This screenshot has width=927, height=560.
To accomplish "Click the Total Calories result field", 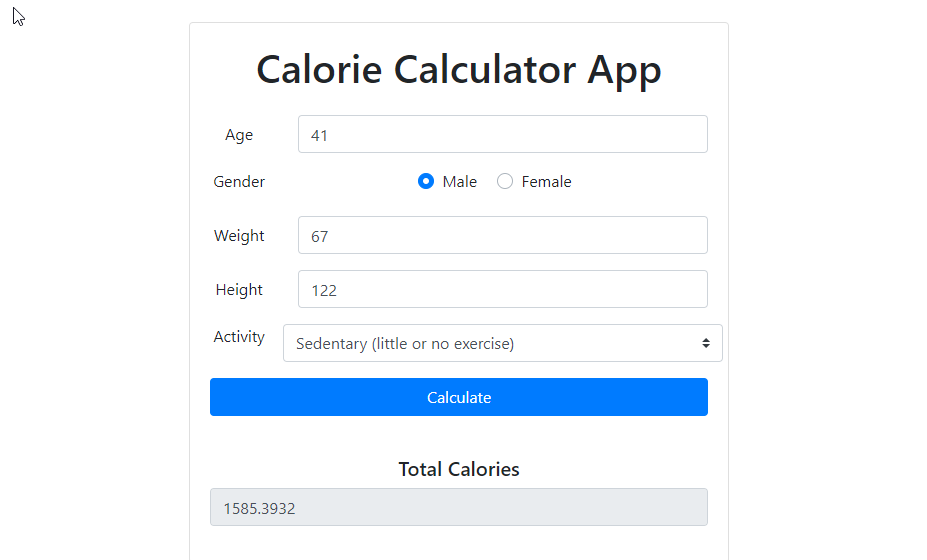I will [459, 507].
